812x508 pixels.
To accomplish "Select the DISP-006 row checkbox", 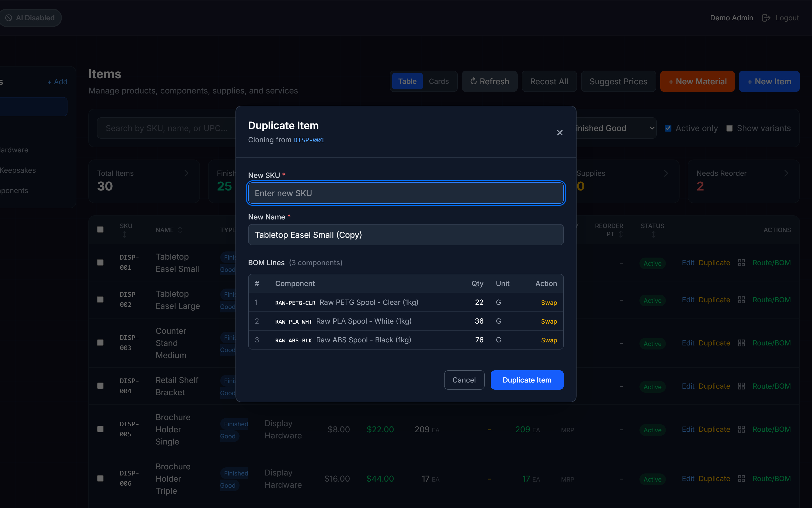I will click(100, 478).
